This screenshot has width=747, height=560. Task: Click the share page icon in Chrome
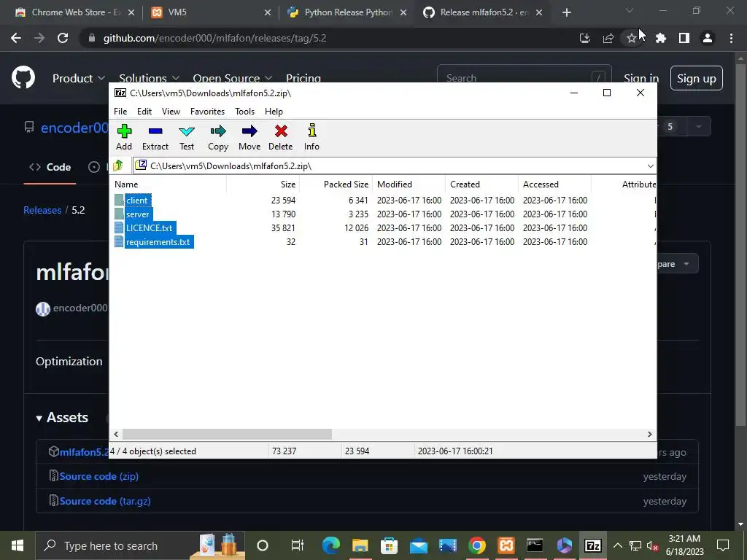pyautogui.click(x=608, y=38)
